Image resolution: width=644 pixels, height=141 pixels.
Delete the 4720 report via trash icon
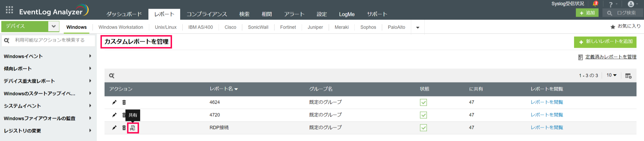(x=124, y=115)
